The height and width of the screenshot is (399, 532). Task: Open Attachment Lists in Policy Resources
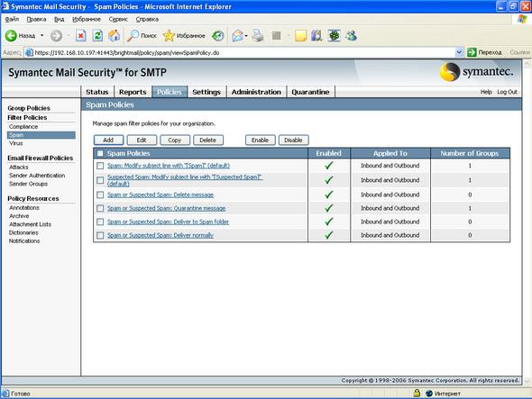coord(30,224)
